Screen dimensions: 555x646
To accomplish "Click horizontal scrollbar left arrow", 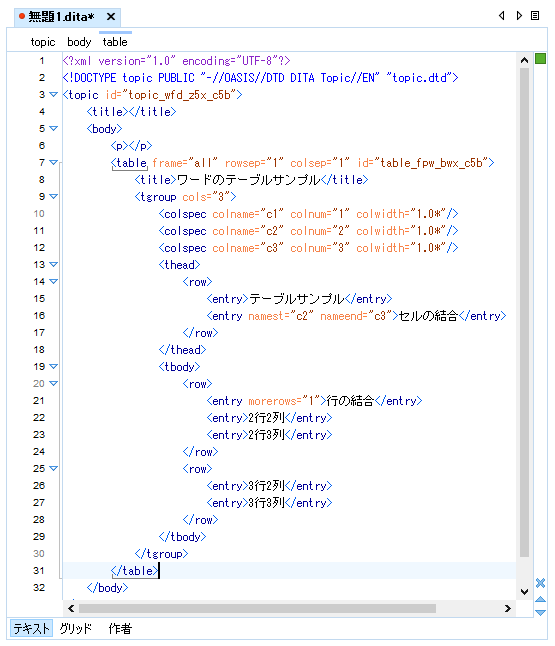I will coord(71,609).
